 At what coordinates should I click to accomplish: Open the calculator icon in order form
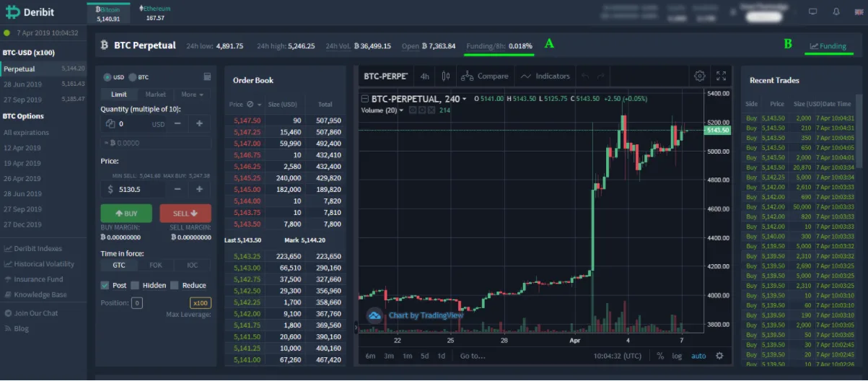(x=207, y=77)
